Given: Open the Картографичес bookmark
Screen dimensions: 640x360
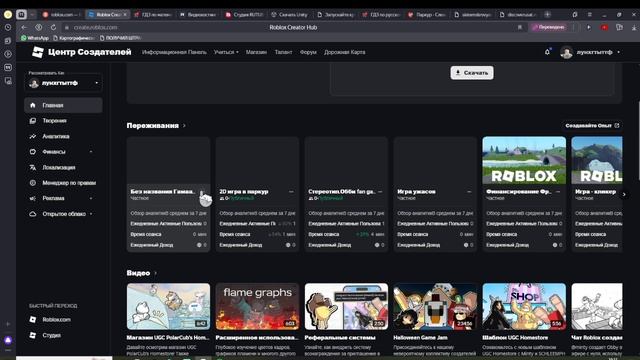Looking at the screenshot, I should [73, 38].
